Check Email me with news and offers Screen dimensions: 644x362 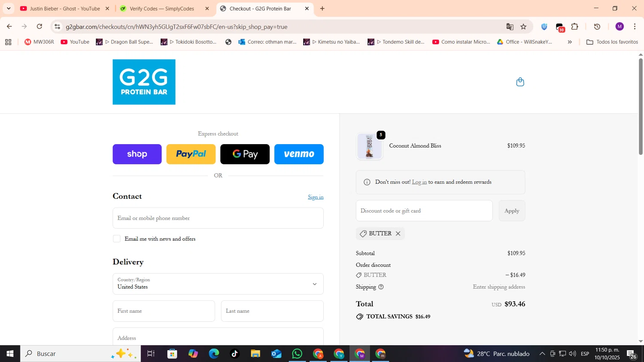tap(117, 239)
